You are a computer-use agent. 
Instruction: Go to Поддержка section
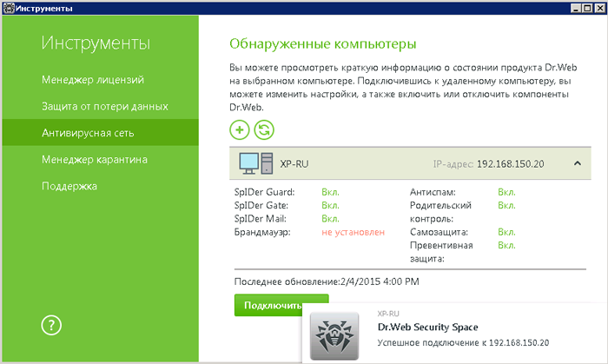69,186
